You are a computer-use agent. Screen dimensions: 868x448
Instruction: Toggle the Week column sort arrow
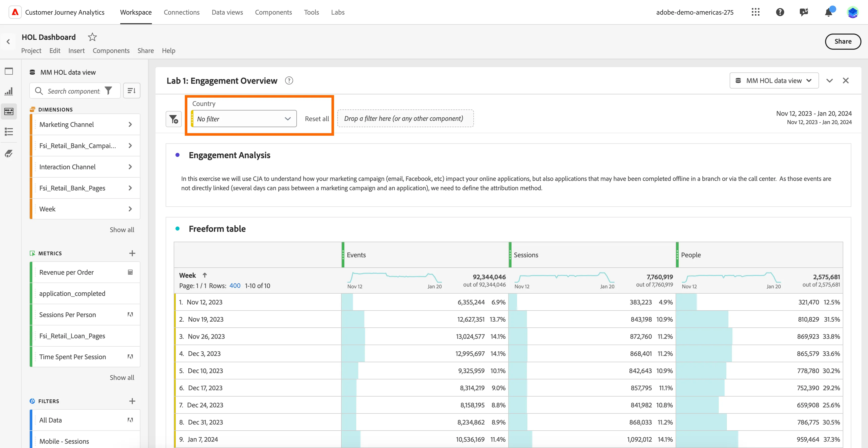(205, 275)
